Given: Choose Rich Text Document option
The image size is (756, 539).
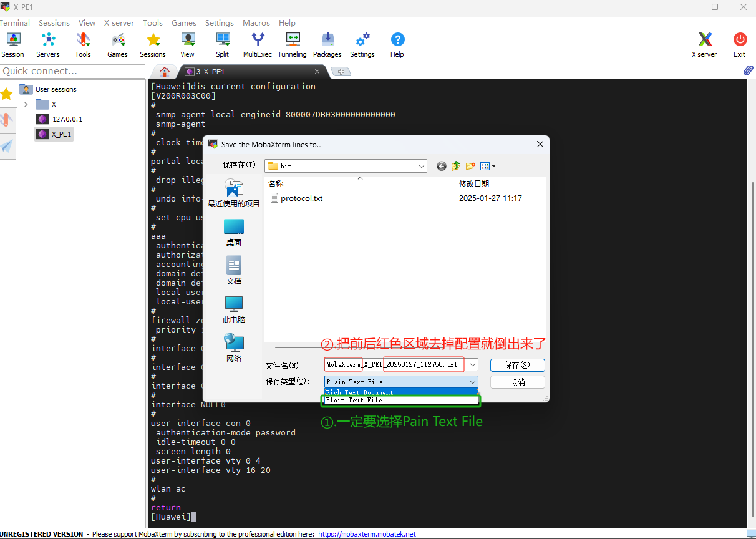Looking at the screenshot, I should pyautogui.click(x=401, y=392).
